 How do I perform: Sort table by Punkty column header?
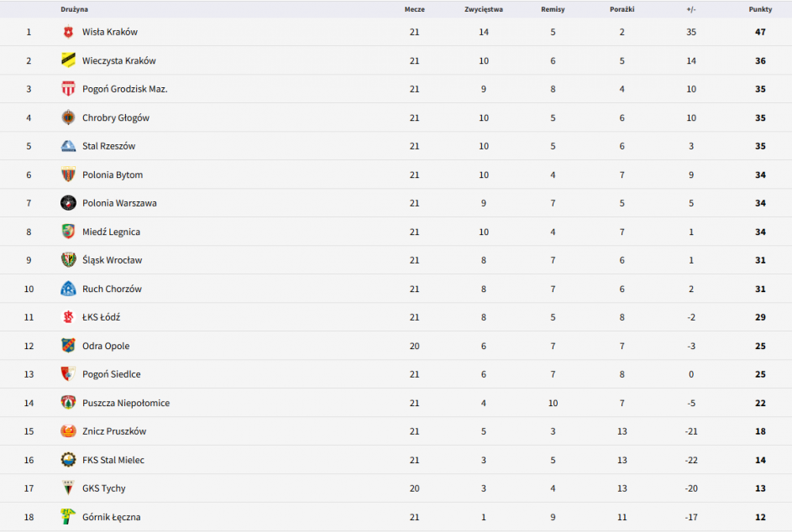760,9
